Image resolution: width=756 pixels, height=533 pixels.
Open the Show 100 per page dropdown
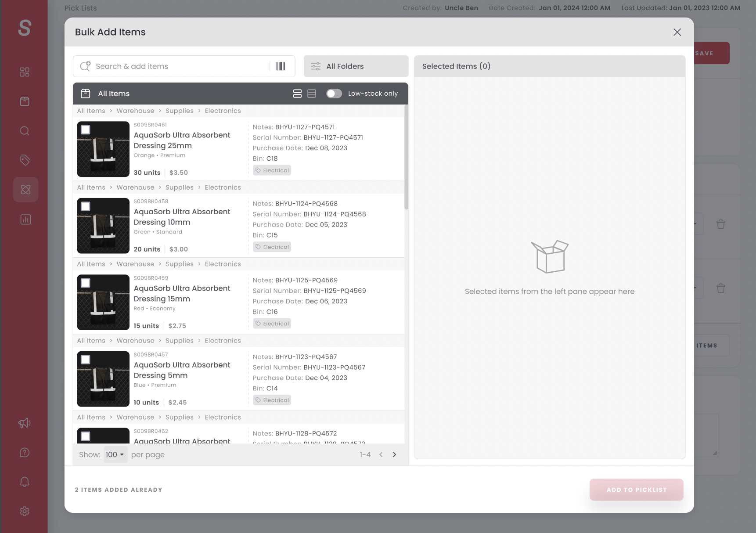(115, 454)
